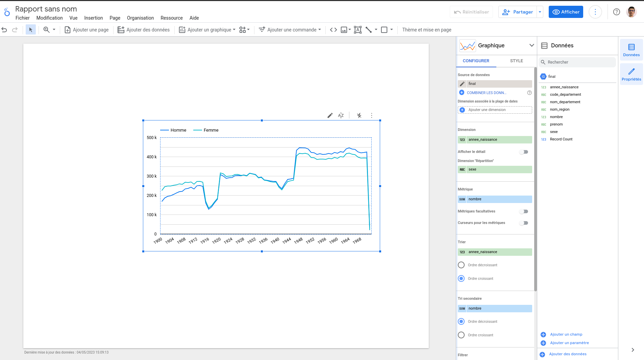Select the selection mode cursor tool
The width and height of the screenshot is (644, 360).
click(x=31, y=30)
